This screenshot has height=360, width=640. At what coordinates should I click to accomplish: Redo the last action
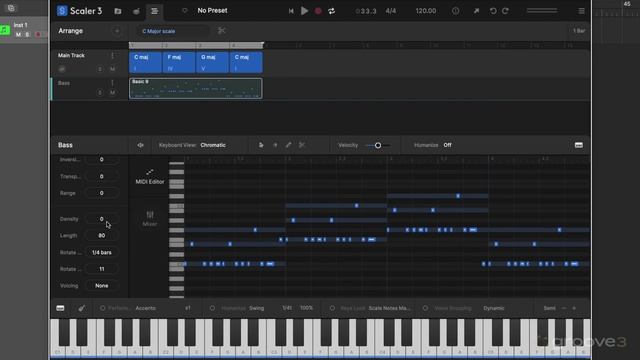[x=505, y=11]
